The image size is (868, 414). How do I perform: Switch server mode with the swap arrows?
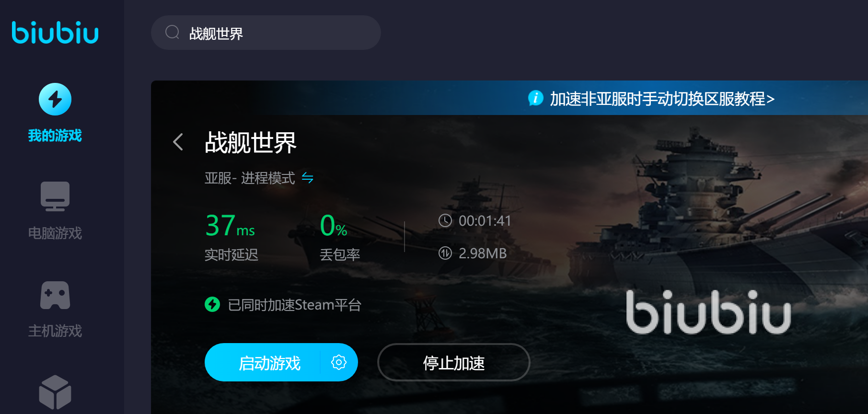point(308,178)
